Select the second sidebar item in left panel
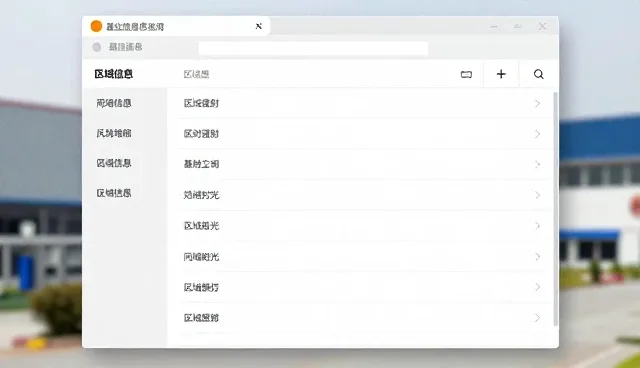 point(114,133)
